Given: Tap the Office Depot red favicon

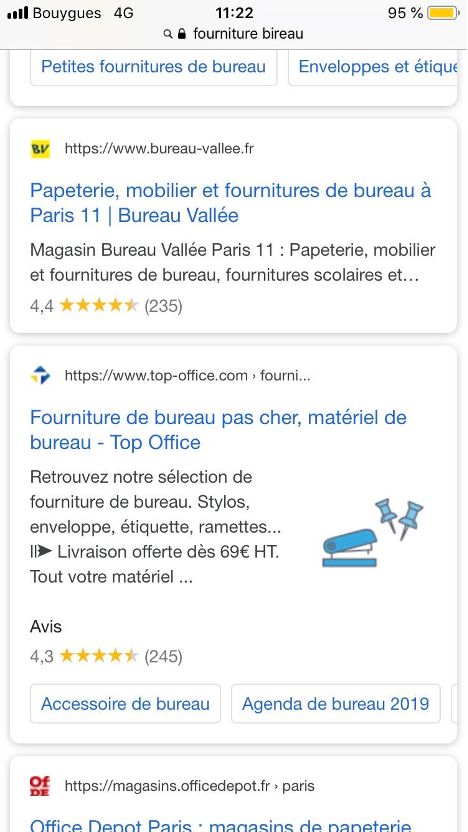Looking at the screenshot, I should click(x=40, y=785).
